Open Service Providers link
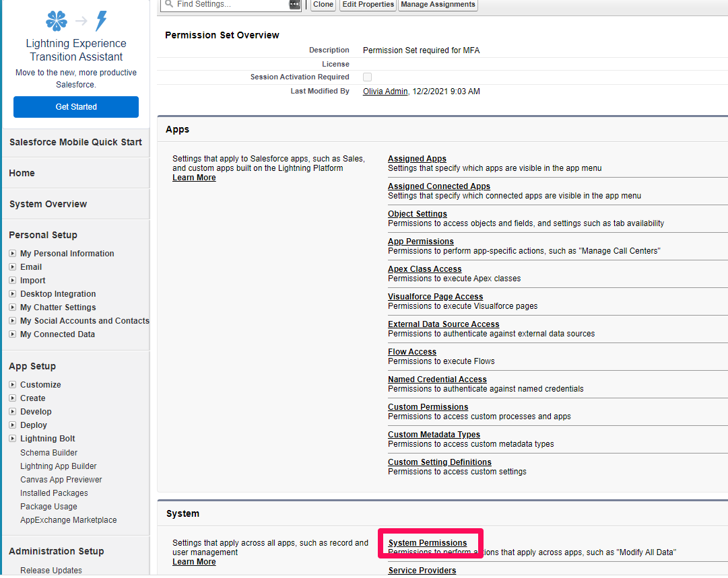The image size is (728, 578). point(422,571)
